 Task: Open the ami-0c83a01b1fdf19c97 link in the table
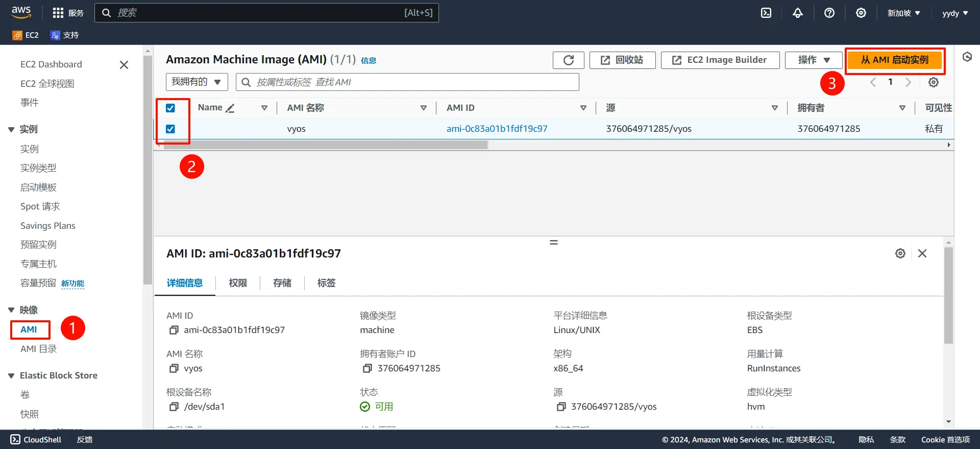pos(497,129)
